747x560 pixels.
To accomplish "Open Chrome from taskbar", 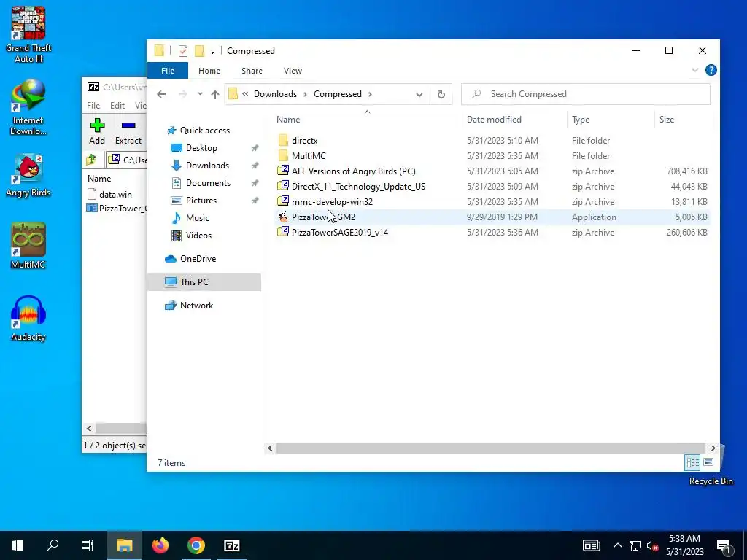I will [x=196, y=545].
